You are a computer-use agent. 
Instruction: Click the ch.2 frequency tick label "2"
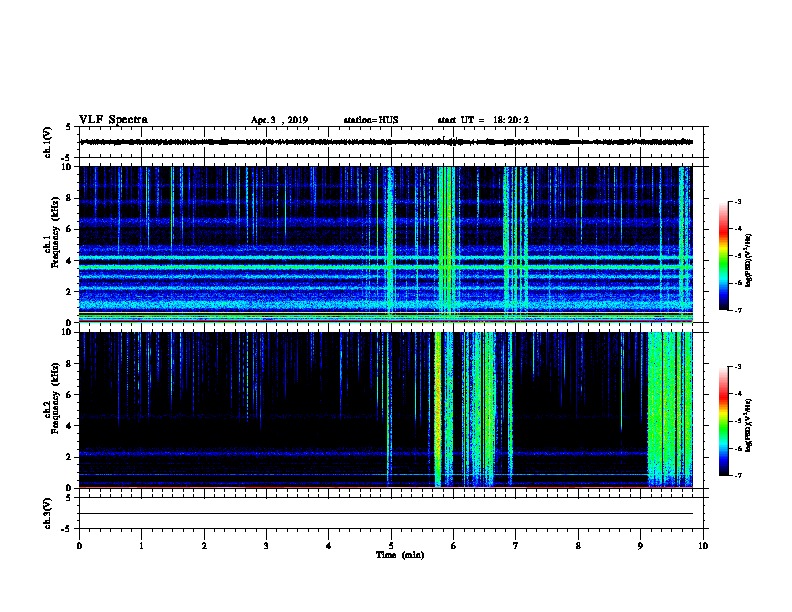pos(69,457)
